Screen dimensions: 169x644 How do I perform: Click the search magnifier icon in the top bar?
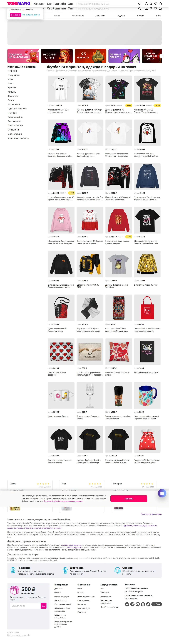pos(139,4)
